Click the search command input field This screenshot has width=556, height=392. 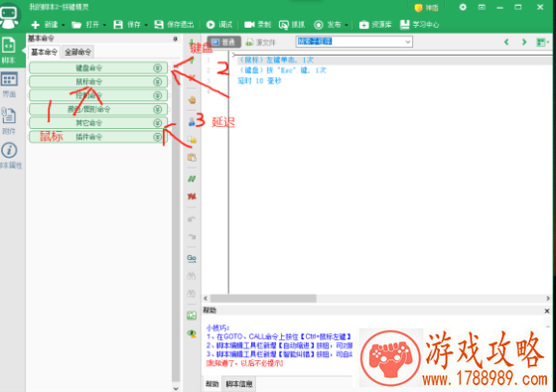pos(349,42)
